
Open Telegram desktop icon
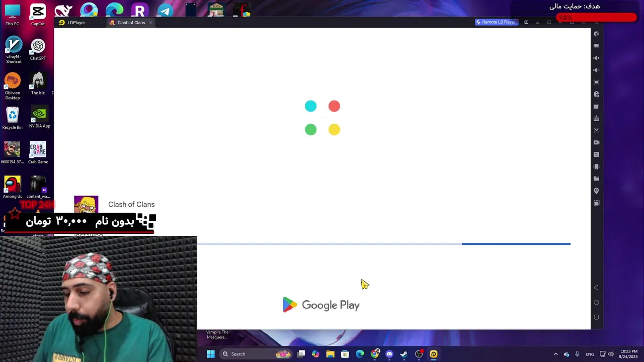coord(165,10)
